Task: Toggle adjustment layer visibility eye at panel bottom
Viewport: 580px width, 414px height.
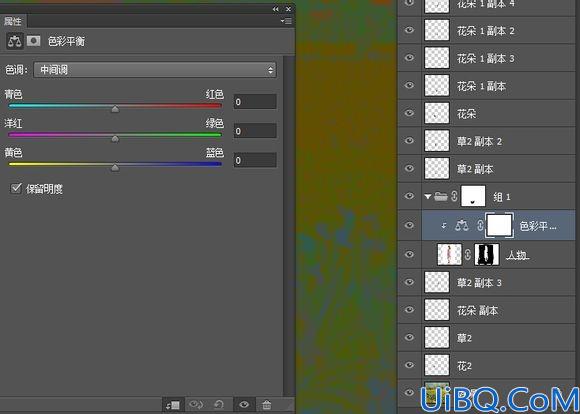Action: (x=244, y=405)
